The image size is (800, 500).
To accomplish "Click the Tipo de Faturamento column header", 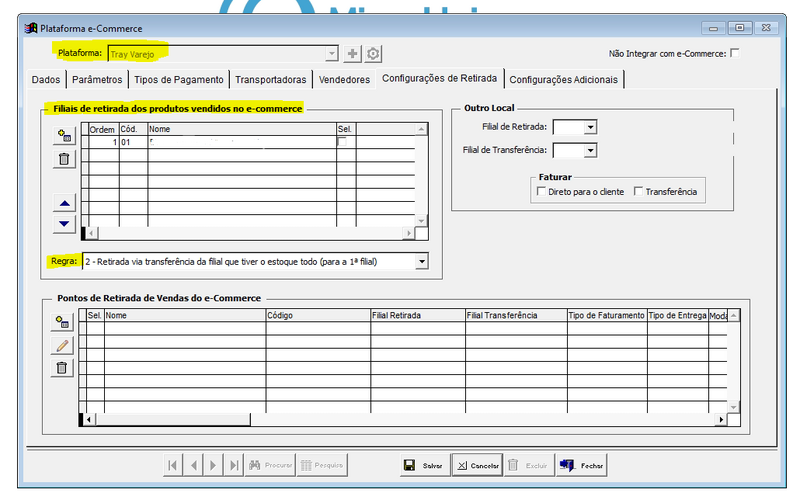I will click(x=607, y=315).
